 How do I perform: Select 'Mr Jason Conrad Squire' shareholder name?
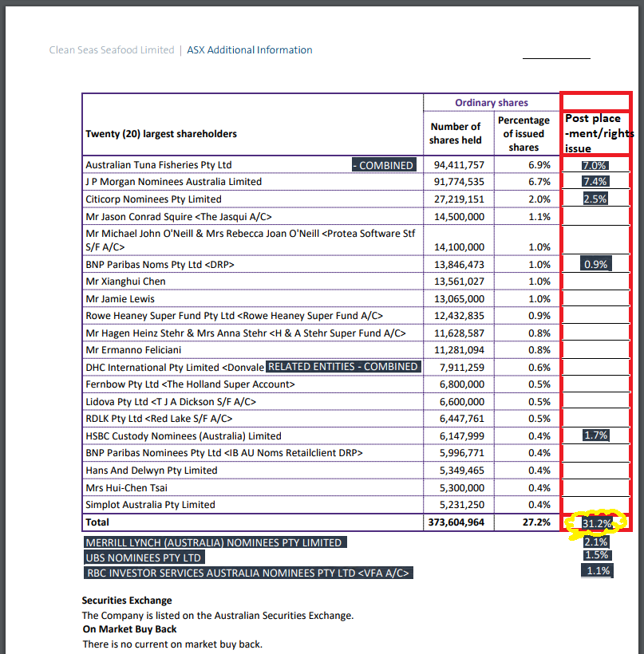(x=179, y=217)
